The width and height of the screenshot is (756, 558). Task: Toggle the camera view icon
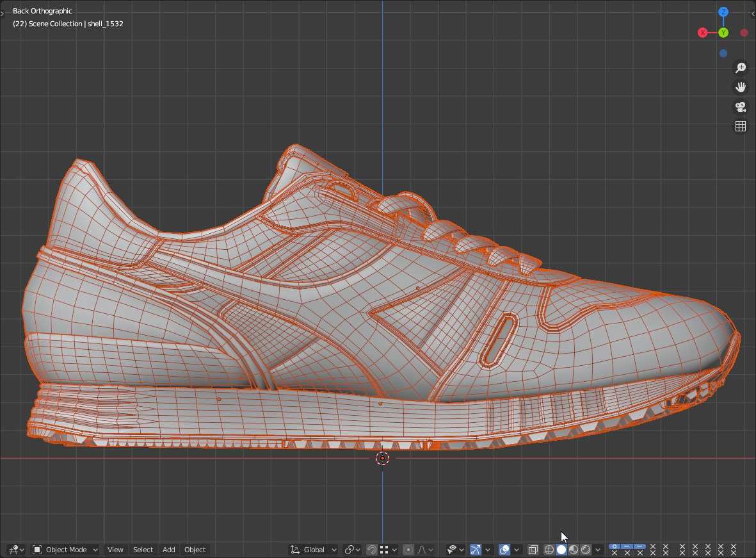[741, 107]
